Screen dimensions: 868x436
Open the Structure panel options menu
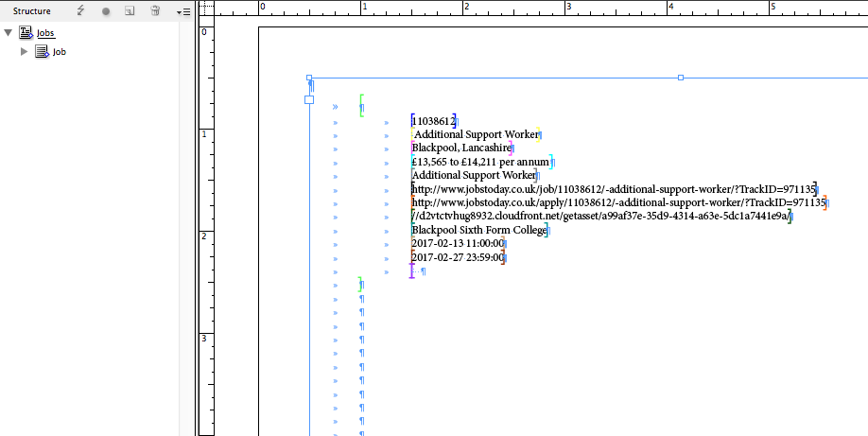183,11
